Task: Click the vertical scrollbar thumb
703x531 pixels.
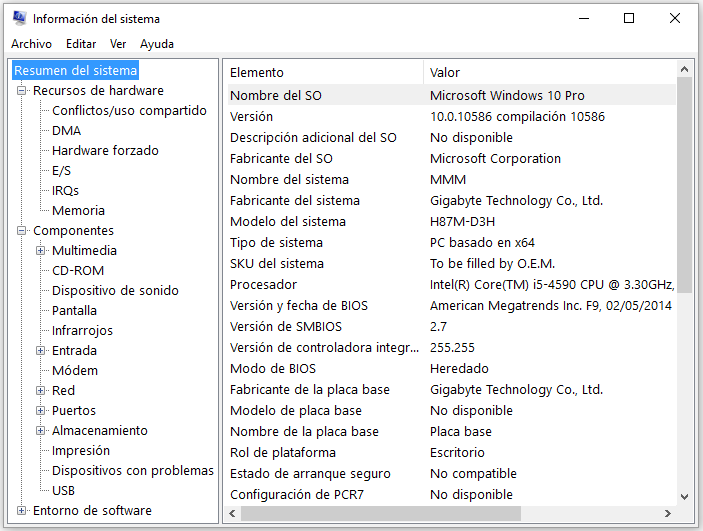Action: point(684,185)
